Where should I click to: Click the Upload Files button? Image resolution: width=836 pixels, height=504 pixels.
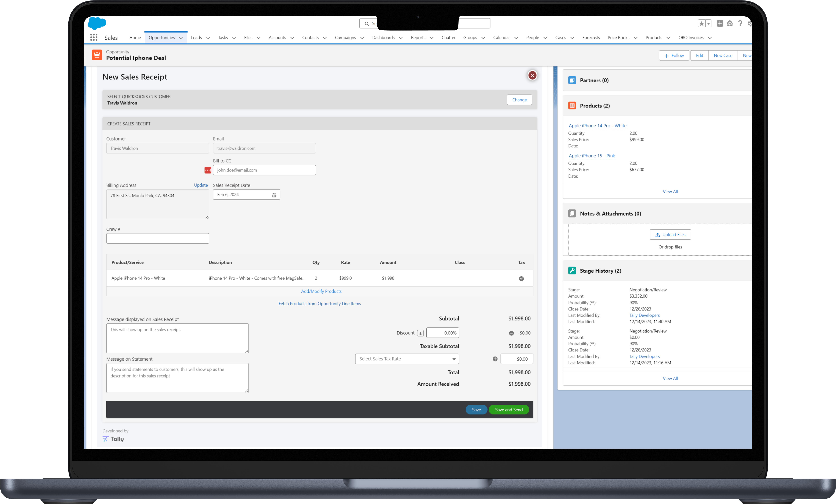[670, 235]
